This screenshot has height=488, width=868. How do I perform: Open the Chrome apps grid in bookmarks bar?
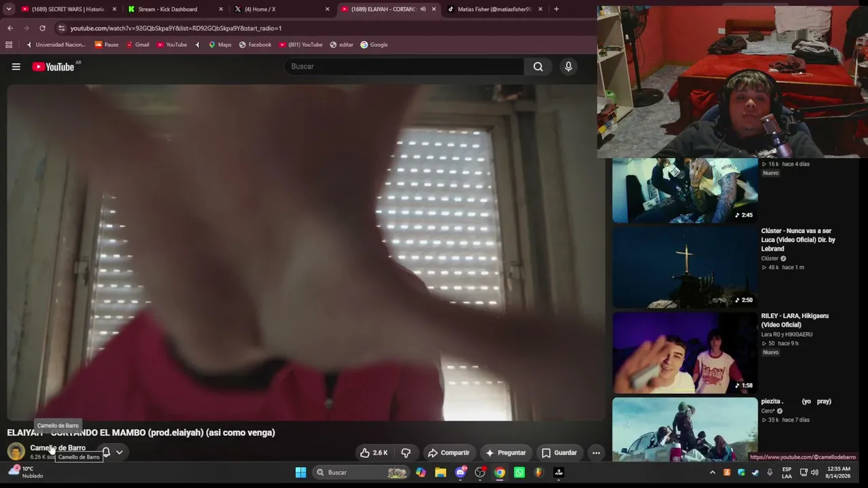tap(9, 45)
